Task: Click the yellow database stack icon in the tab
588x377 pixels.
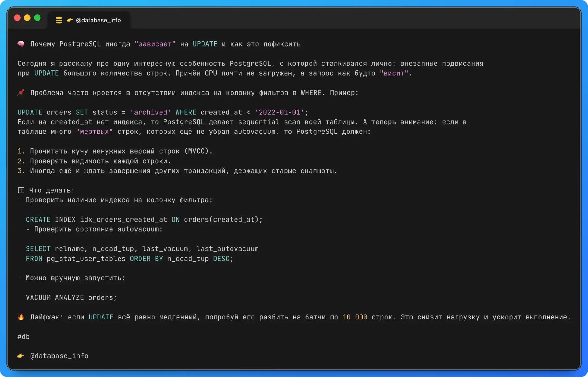Action: click(59, 20)
